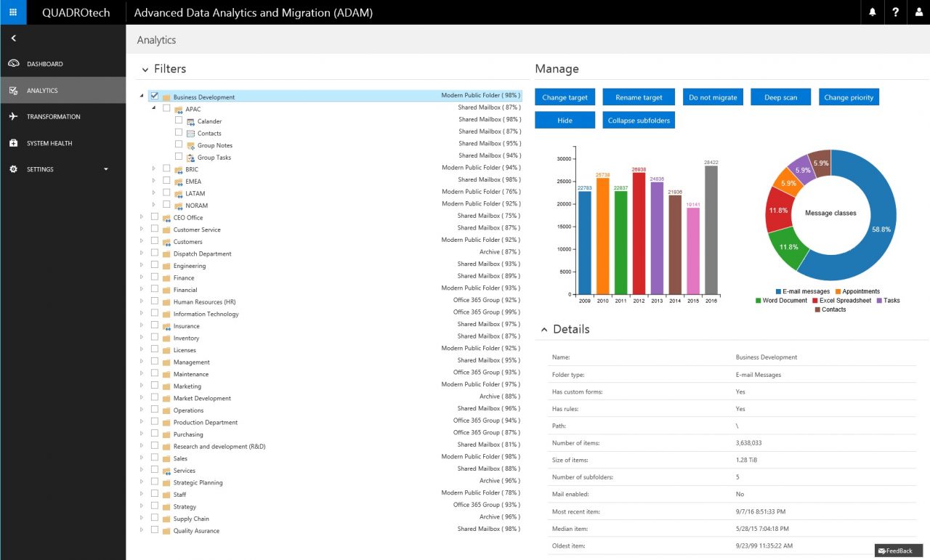Click the Insurance folder icon
Viewport: 930px width, 560px height.
tap(166, 326)
